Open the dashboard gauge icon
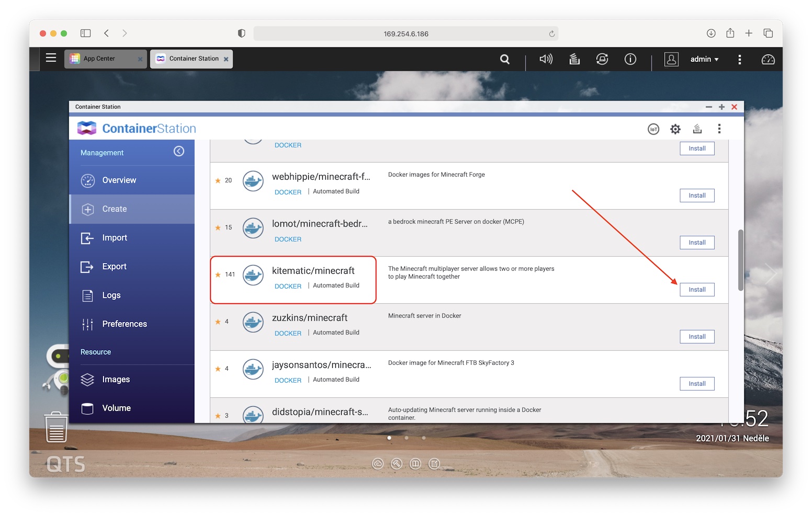This screenshot has height=516, width=812. tap(768, 59)
